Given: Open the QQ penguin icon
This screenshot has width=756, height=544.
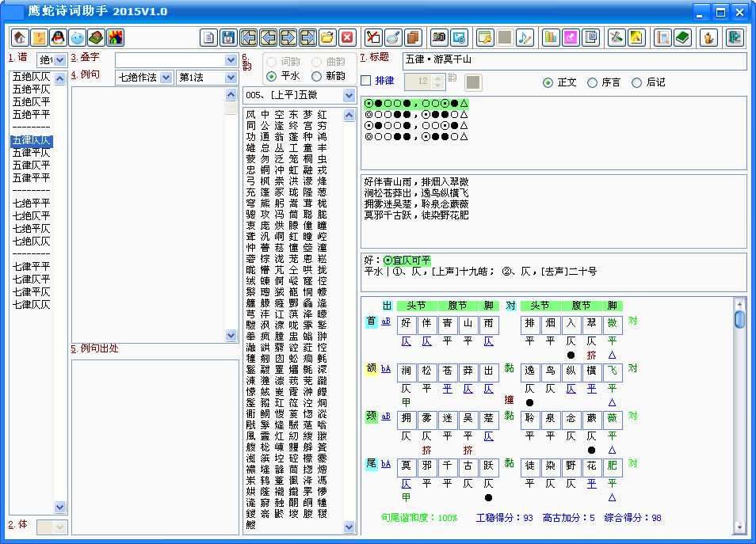Looking at the screenshot, I should click(59, 37).
